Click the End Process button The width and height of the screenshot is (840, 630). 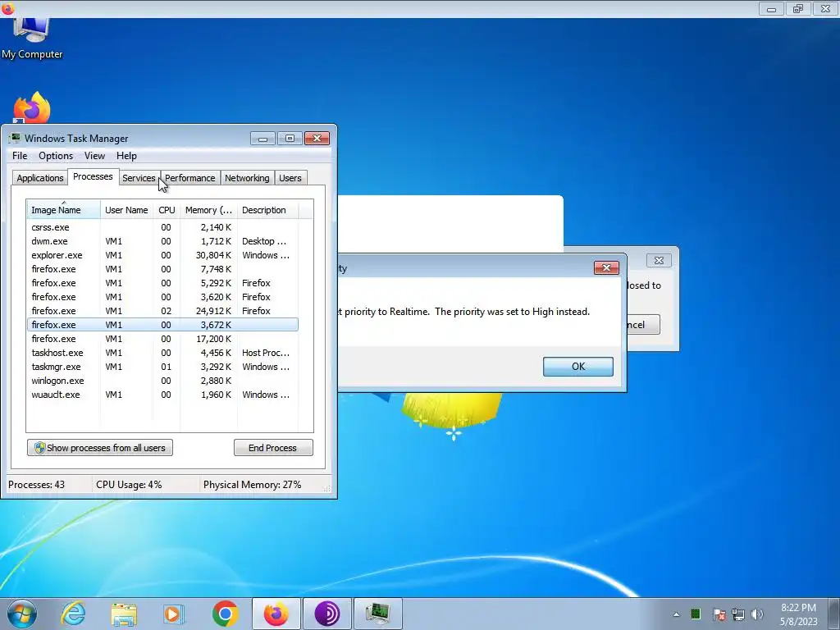click(273, 448)
